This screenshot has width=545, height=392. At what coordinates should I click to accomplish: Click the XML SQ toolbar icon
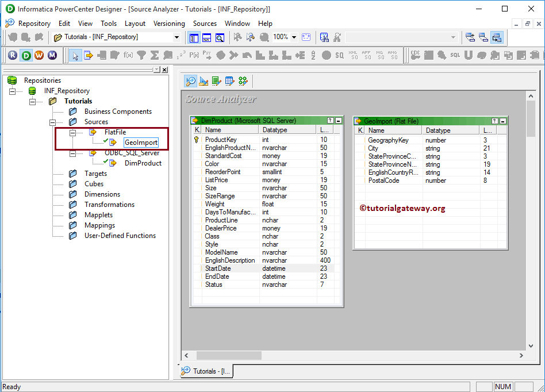pos(354,55)
